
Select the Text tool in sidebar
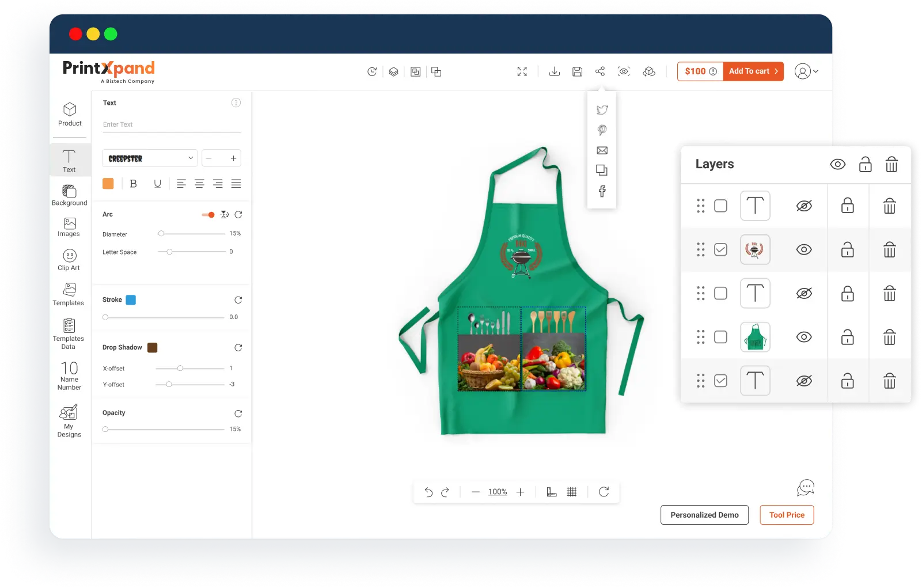click(x=69, y=161)
